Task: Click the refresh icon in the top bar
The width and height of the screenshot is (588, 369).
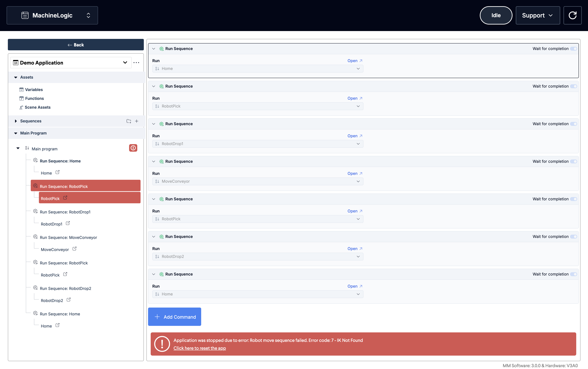Action: point(572,15)
